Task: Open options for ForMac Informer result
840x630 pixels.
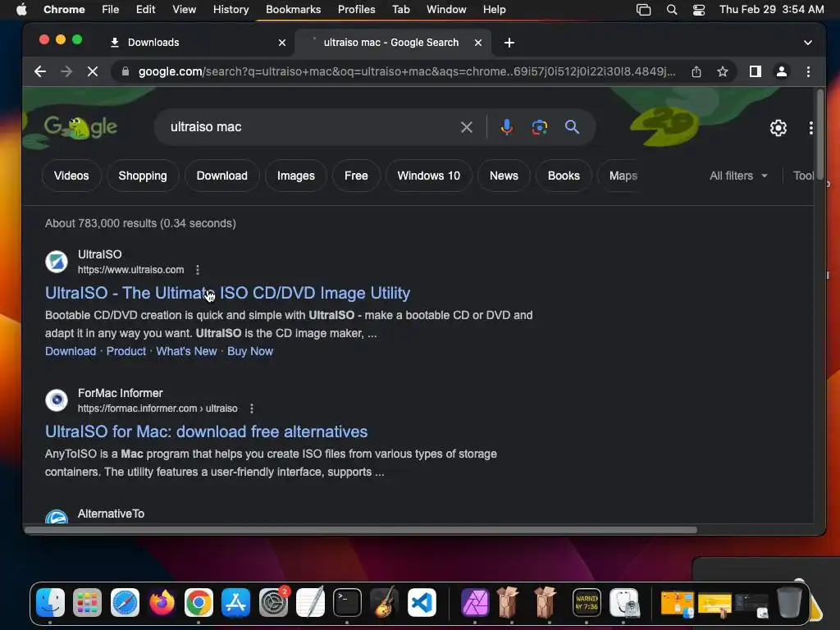Action: [252, 409]
